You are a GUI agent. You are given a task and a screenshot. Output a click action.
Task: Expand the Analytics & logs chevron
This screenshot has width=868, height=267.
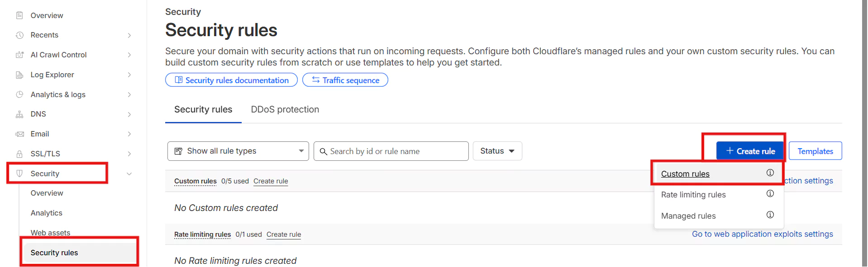point(129,94)
